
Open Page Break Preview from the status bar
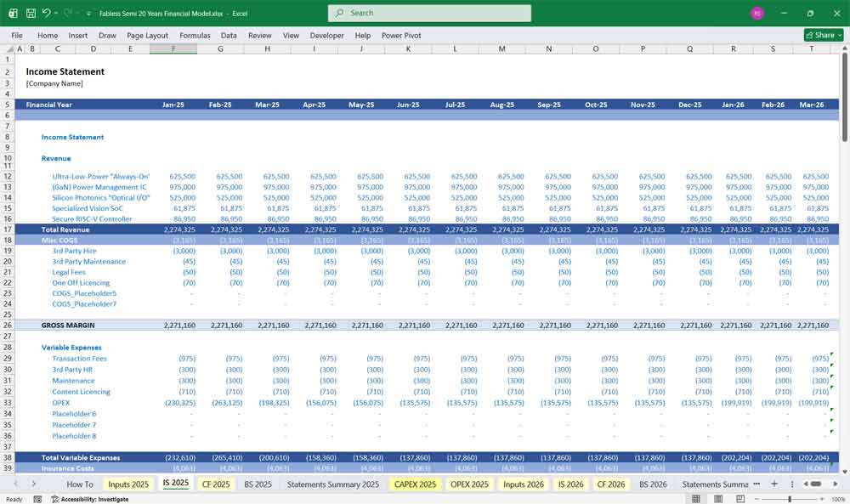[x=740, y=497]
